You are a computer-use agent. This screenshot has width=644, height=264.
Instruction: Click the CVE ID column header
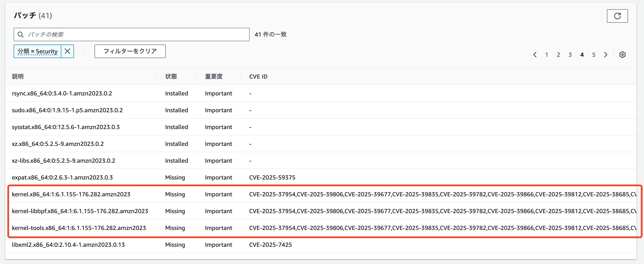click(258, 76)
